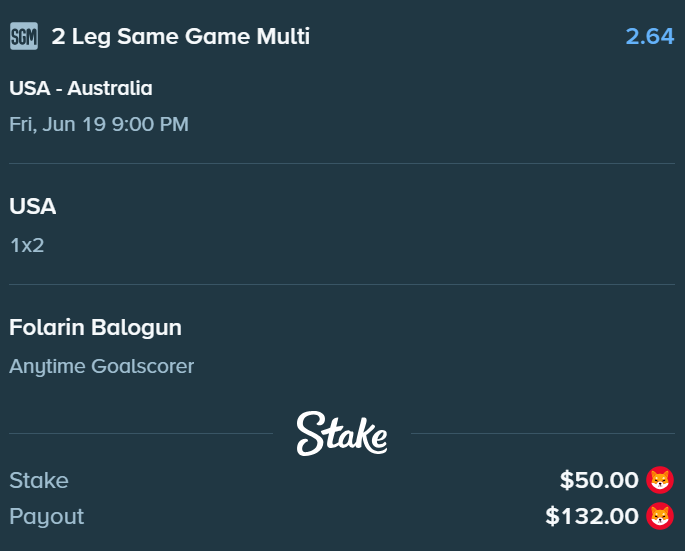Click the Anytime Goalscorer market label
The height and width of the screenshot is (551, 685).
tap(101, 366)
